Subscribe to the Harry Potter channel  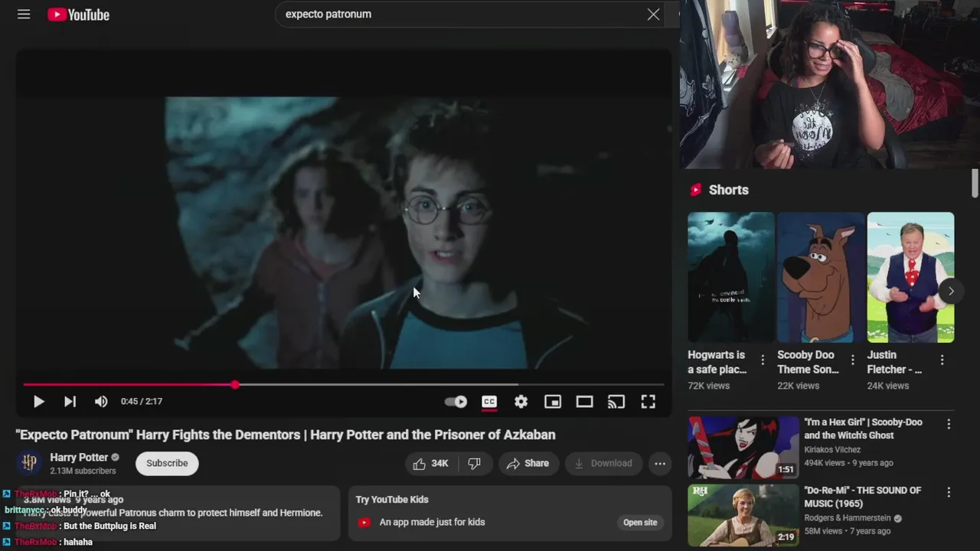coord(167,463)
